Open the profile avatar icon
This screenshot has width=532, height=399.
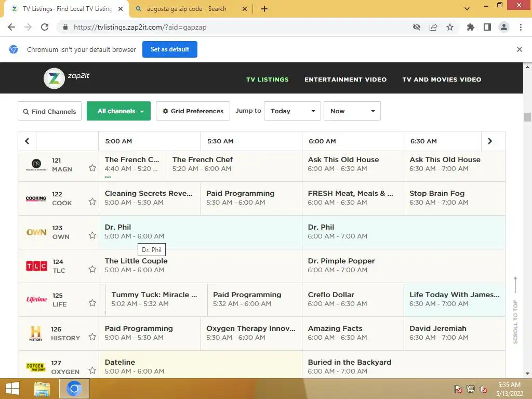click(x=504, y=27)
